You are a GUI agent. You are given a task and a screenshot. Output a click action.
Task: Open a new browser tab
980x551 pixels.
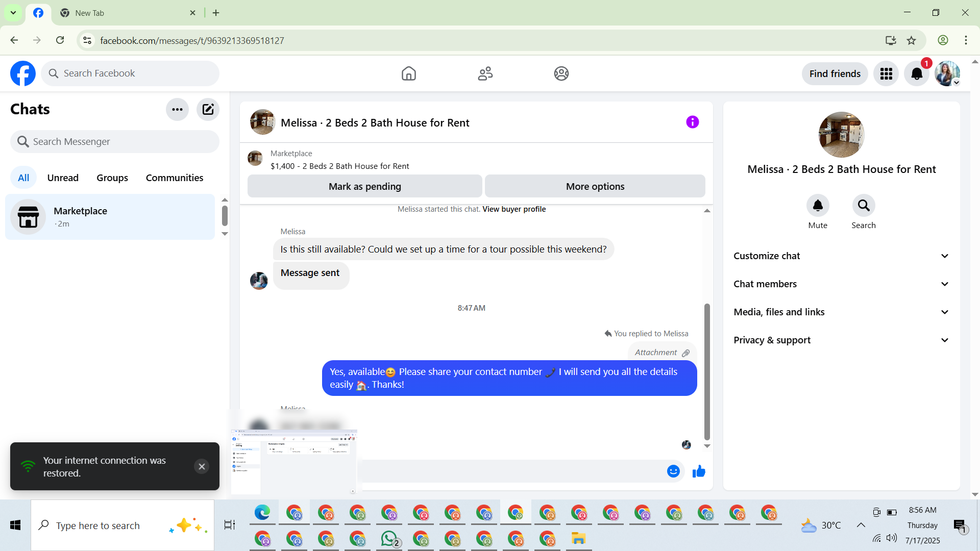216,13
